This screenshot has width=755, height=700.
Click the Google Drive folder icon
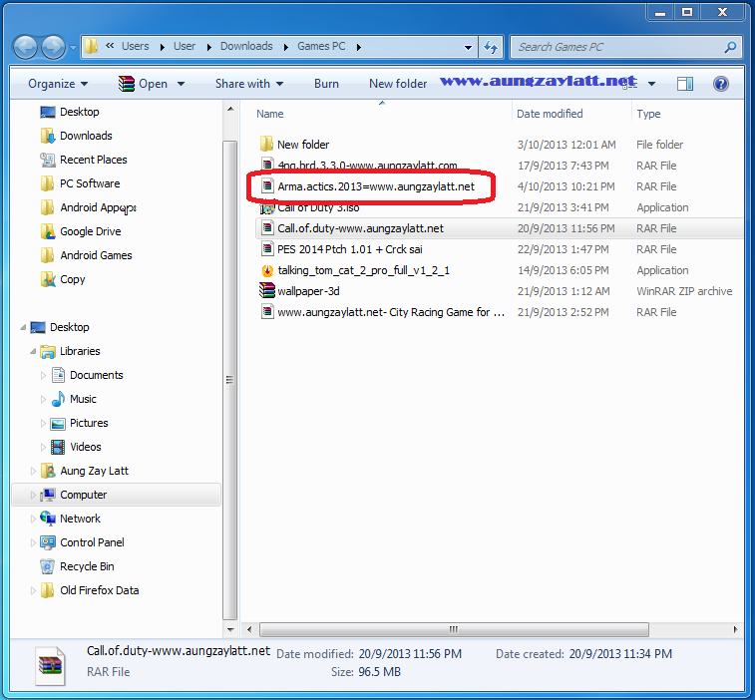click(x=48, y=231)
